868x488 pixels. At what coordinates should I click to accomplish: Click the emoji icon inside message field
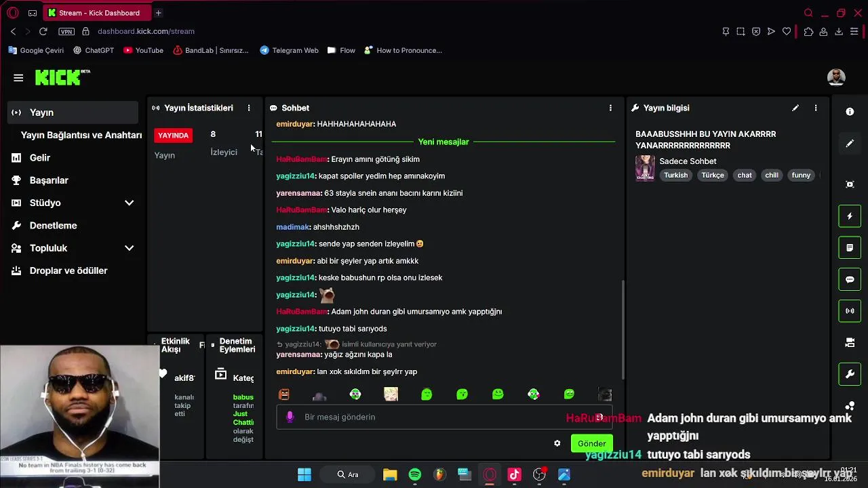point(599,417)
